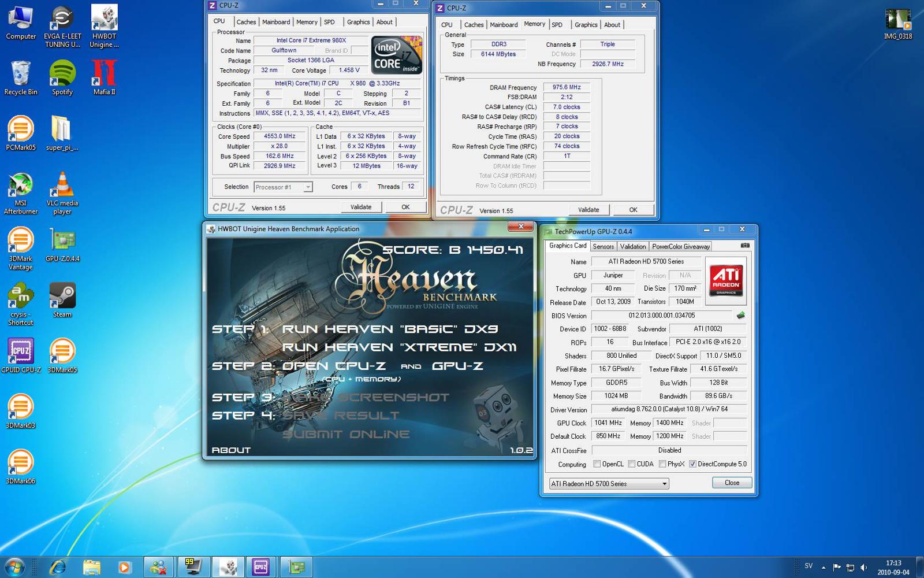Click OK in the left CPU-Z window

tap(405, 207)
